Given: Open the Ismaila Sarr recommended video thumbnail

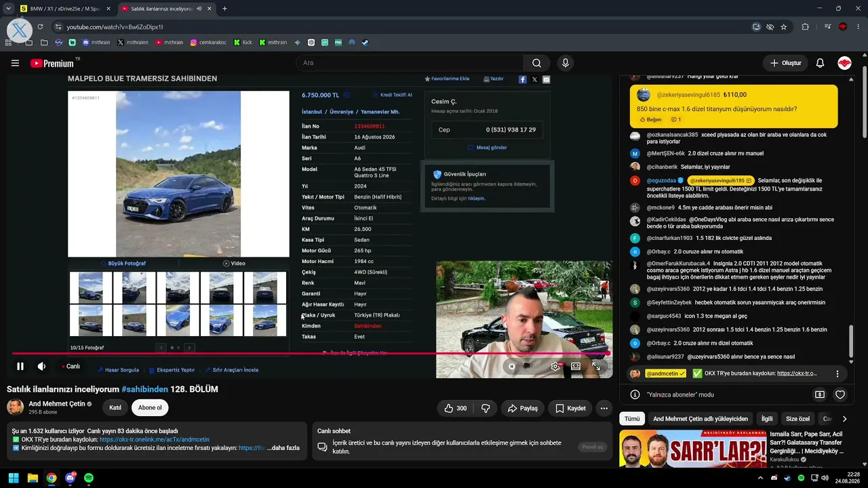Looking at the screenshot, I should (x=693, y=449).
